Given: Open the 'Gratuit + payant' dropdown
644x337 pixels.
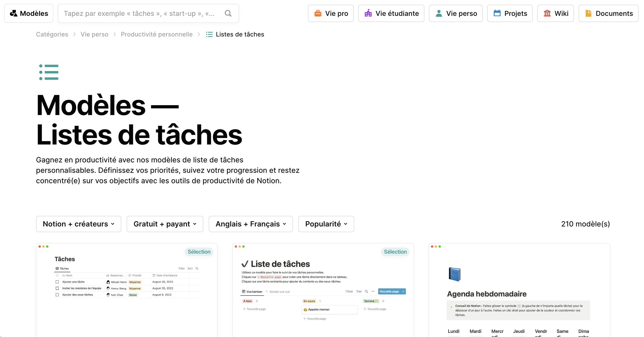Looking at the screenshot, I should coord(165,224).
